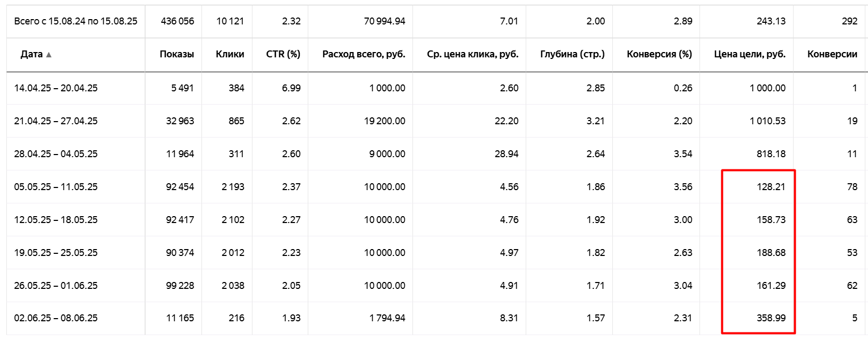Click the highlighted 128.21 goal price cell
Viewport: 868px width, 342px height.
771,187
